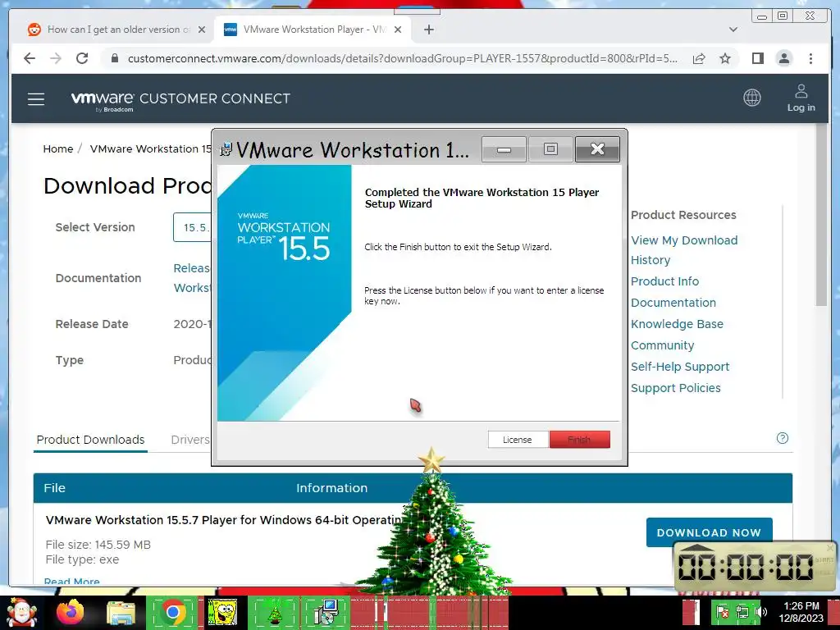Click the Santa start button
This screenshot has height=630, width=840.
(21, 613)
